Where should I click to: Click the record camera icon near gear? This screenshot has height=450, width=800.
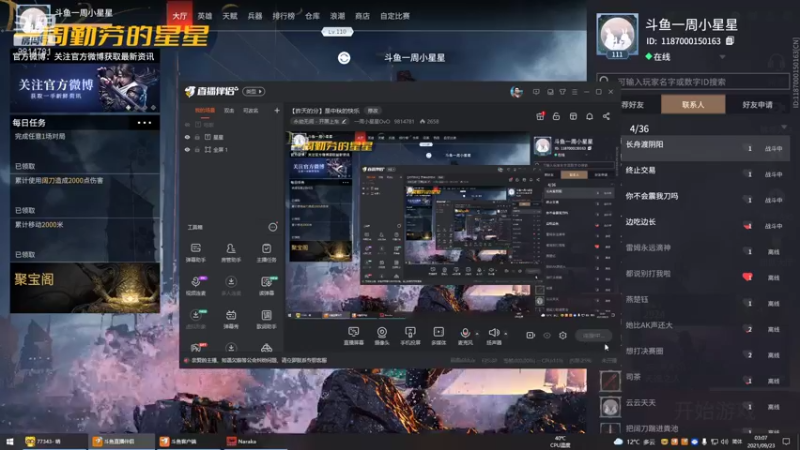[531, 335]
